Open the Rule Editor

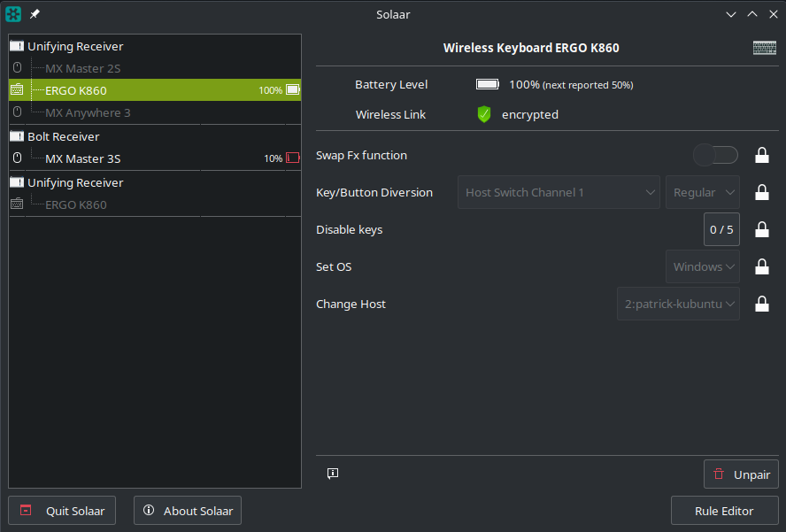point(724,511)
